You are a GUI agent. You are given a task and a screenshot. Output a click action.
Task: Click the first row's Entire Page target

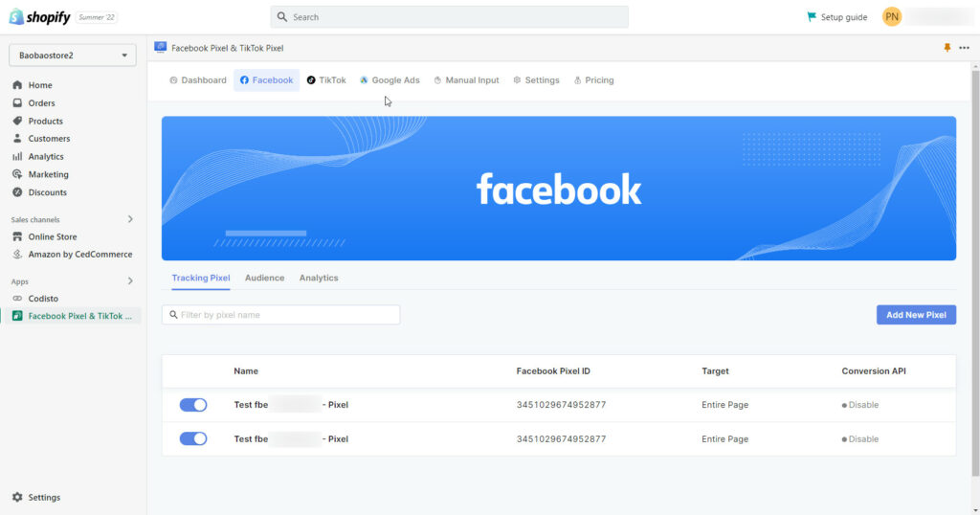click(x=725, y=405)
